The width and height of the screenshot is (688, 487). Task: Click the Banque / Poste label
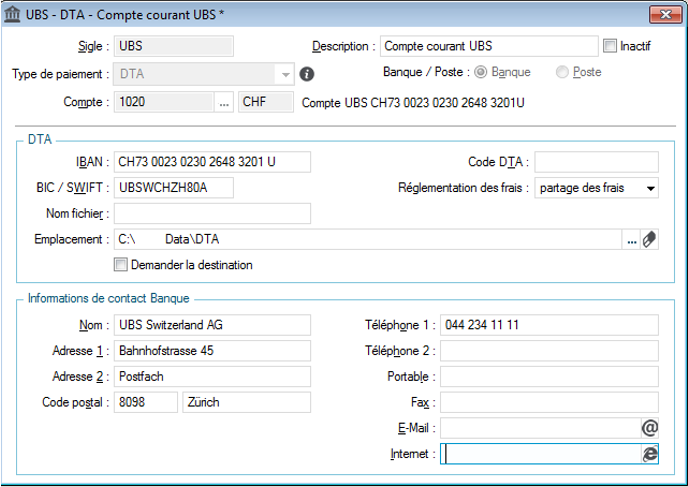pos(426,72)
